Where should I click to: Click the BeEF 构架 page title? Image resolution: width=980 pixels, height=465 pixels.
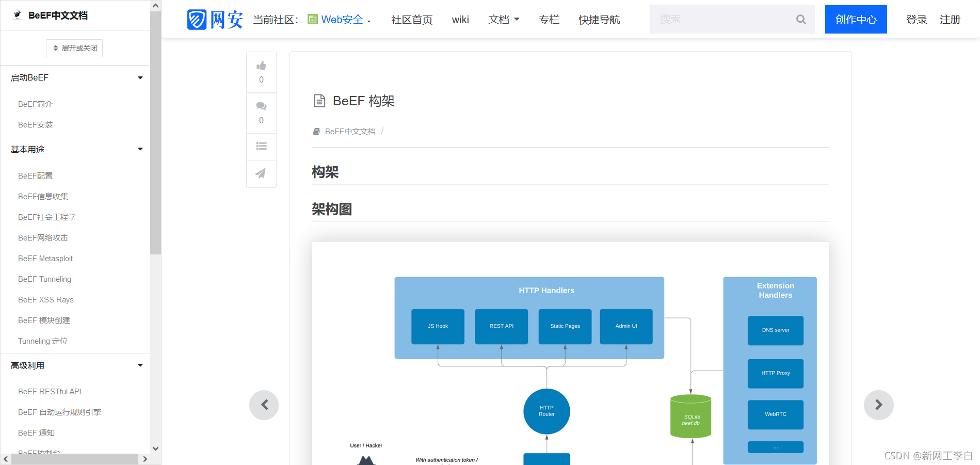(363, 101)
